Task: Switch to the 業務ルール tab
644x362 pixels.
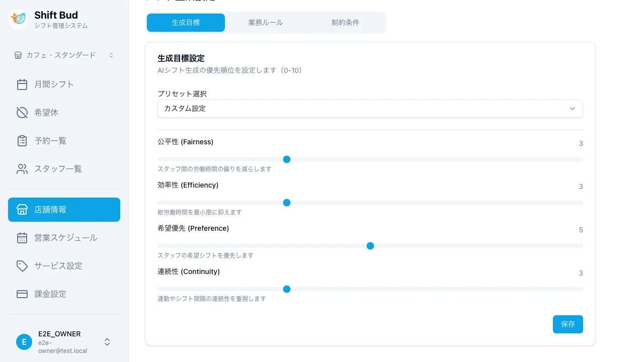Action: [x=265, y=22]
